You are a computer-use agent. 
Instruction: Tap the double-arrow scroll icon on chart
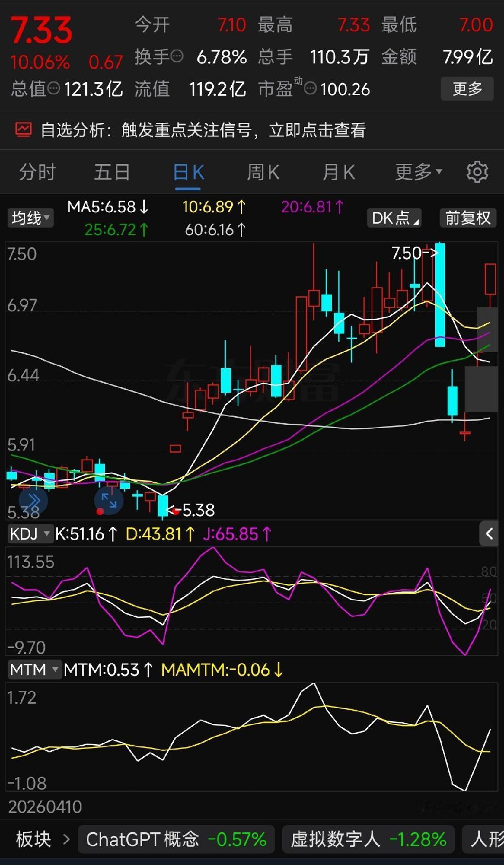(33, 500)
